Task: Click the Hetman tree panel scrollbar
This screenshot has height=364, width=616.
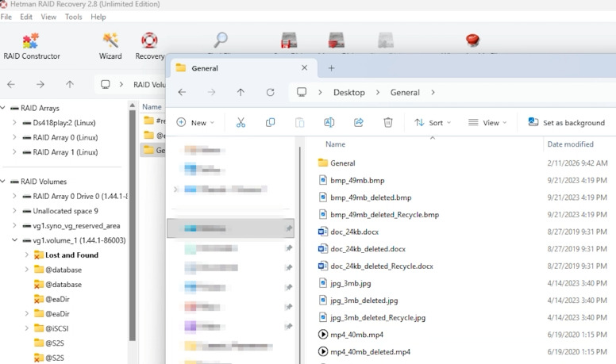Action: [x=133, y=224]
